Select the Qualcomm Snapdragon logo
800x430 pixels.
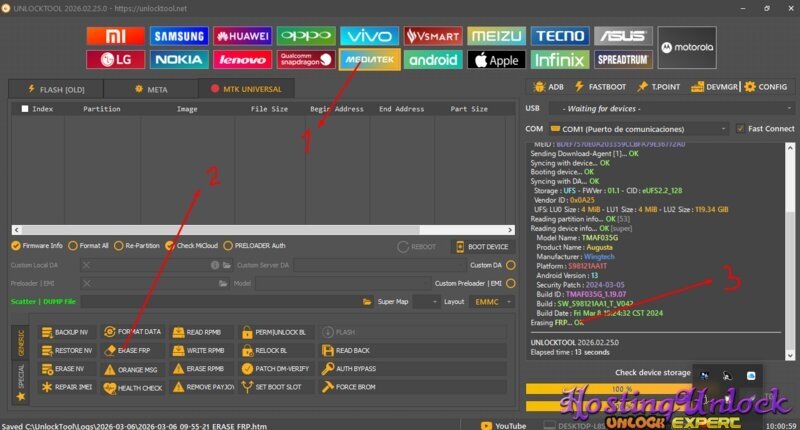[306, 60]
